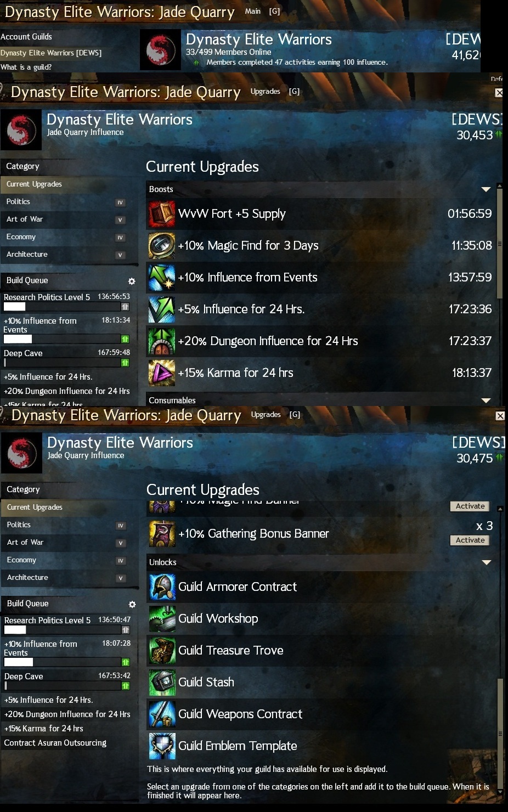
Task: Open the Guild Armorer Contract unlock icon
Action: pos(162,587)
